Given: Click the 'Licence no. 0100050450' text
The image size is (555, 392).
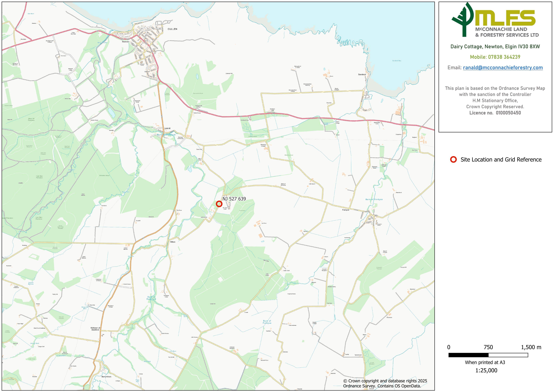Looking at the screenshot, I should click(x=495, y=113).
